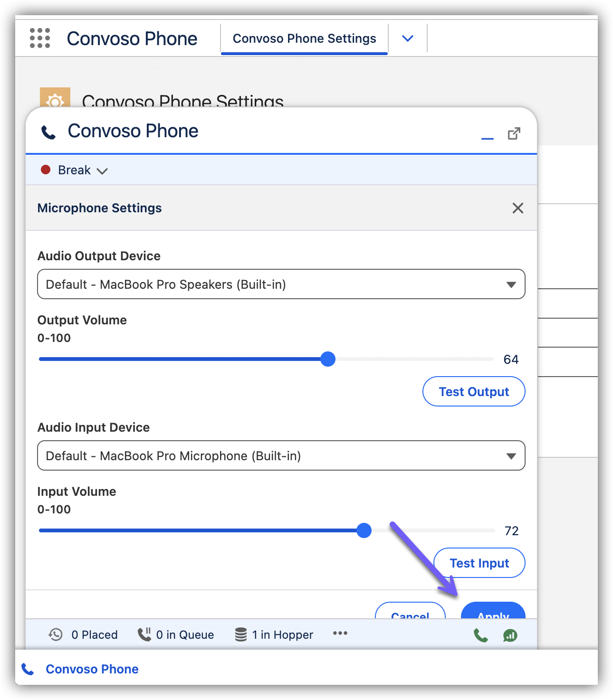The width and height of the screenshot is (613, 700).
Task: Expand the navigation tab chevron menu
Action: point(407,38)
